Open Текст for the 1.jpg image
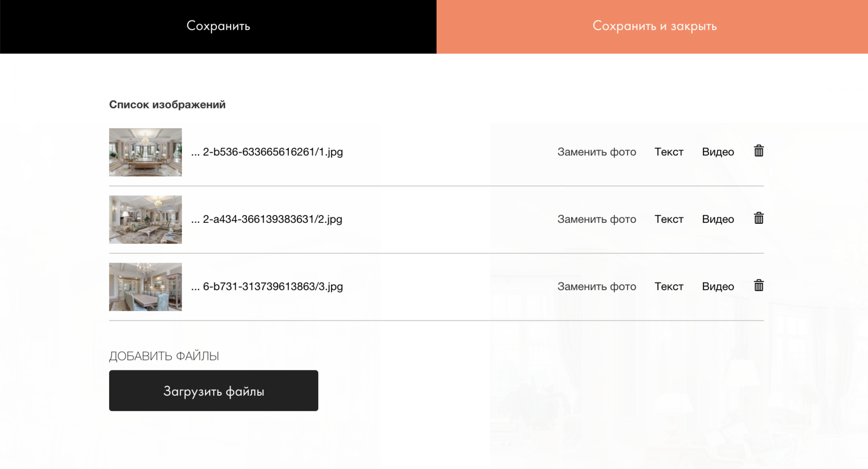 (x=669, y=152)
